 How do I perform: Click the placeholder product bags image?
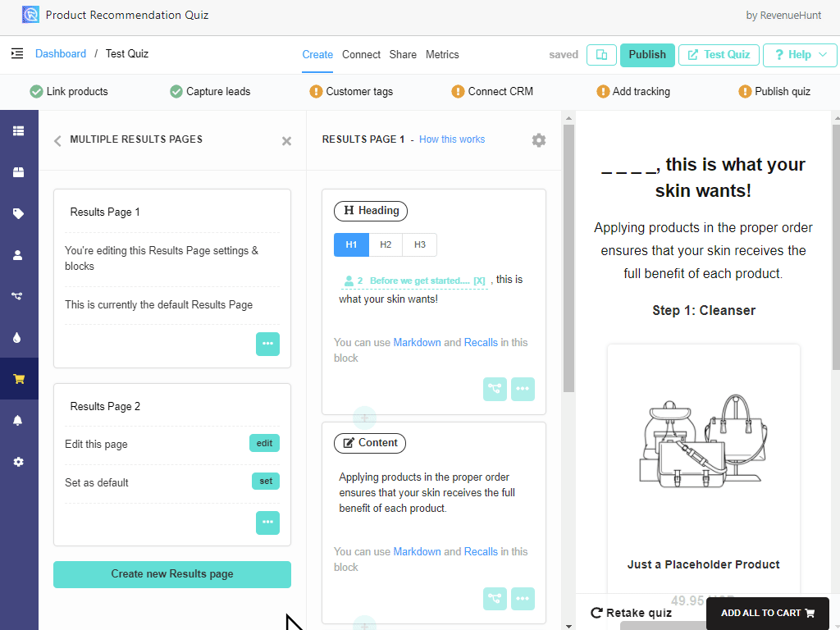click(x=704, y=441)
